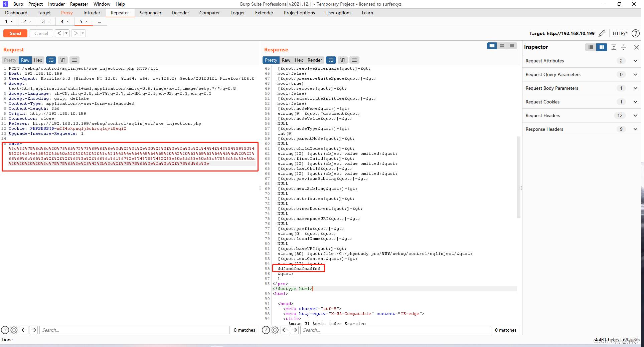The height and width of the screenshot is (347, 644).
Task: Click inside the Response search field
Action: point(394,330)
